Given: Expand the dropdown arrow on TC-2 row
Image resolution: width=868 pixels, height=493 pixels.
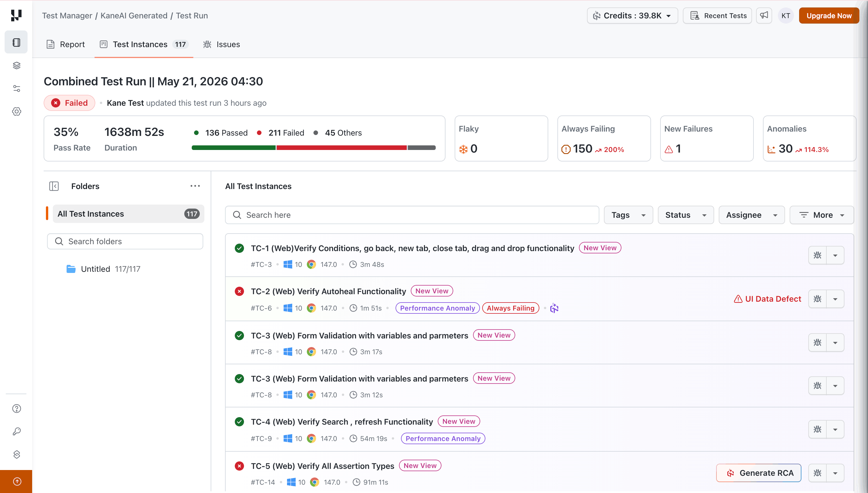Looking at the screenshot, I should coord(835,299).
